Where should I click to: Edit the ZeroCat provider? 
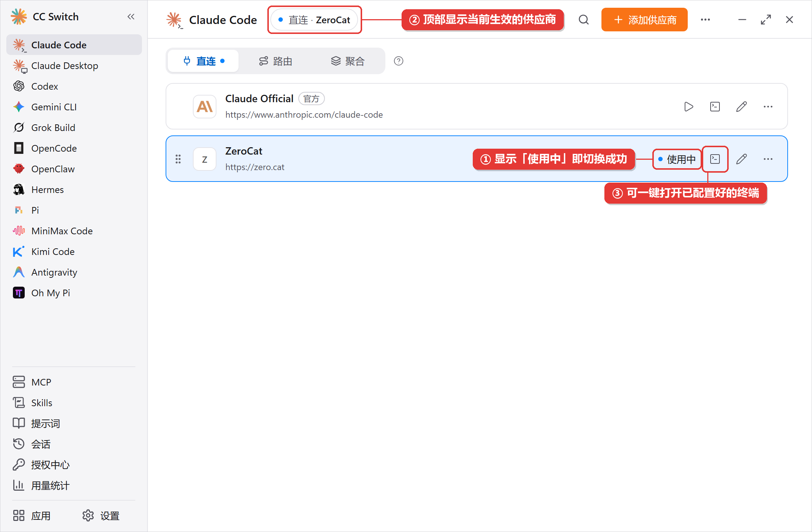742,159
